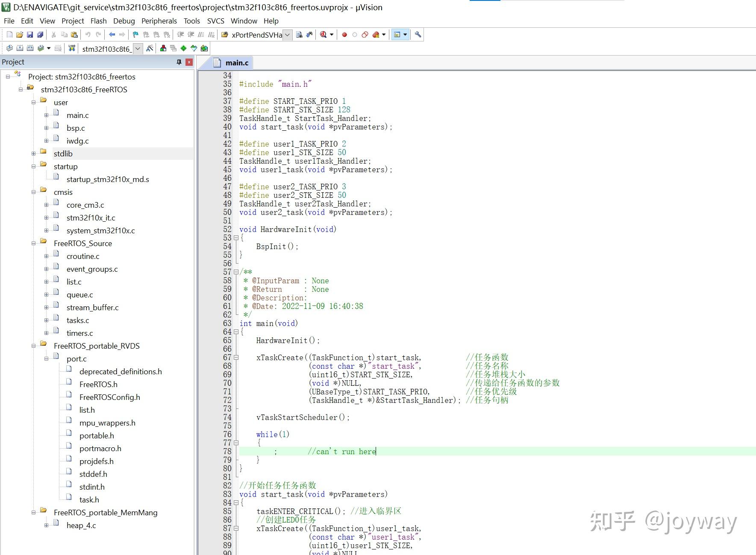The image size is (756, 555).
Task: Save all open files
Action: (x=41, y=35)
